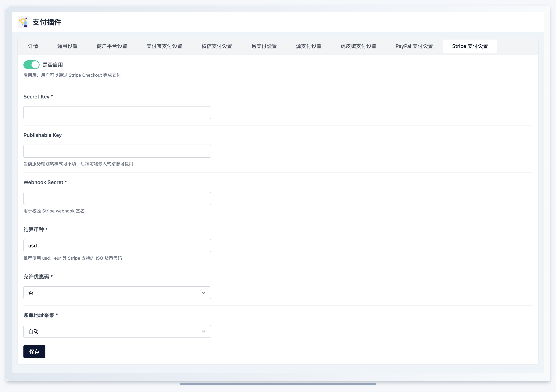Go to the 商户平台设置 tab
This screenshot has width=556, height=392.
(x=112, y=46)
